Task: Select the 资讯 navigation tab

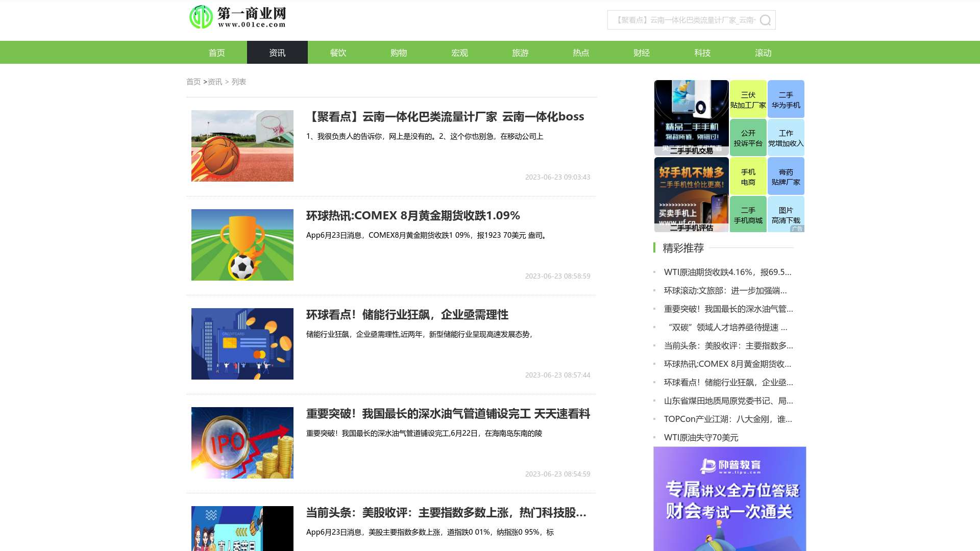Action: click(277, 53)
